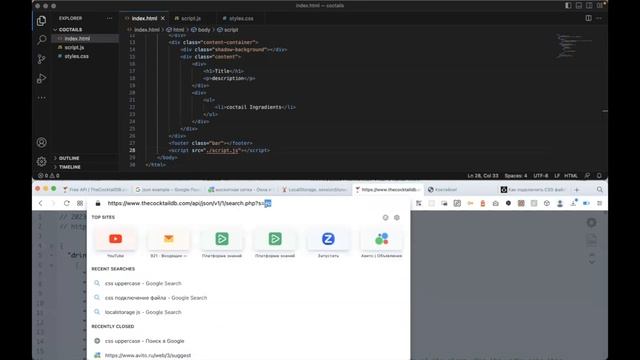Open top sites settings gear
The image size is (640, 360).
point(397,218)
